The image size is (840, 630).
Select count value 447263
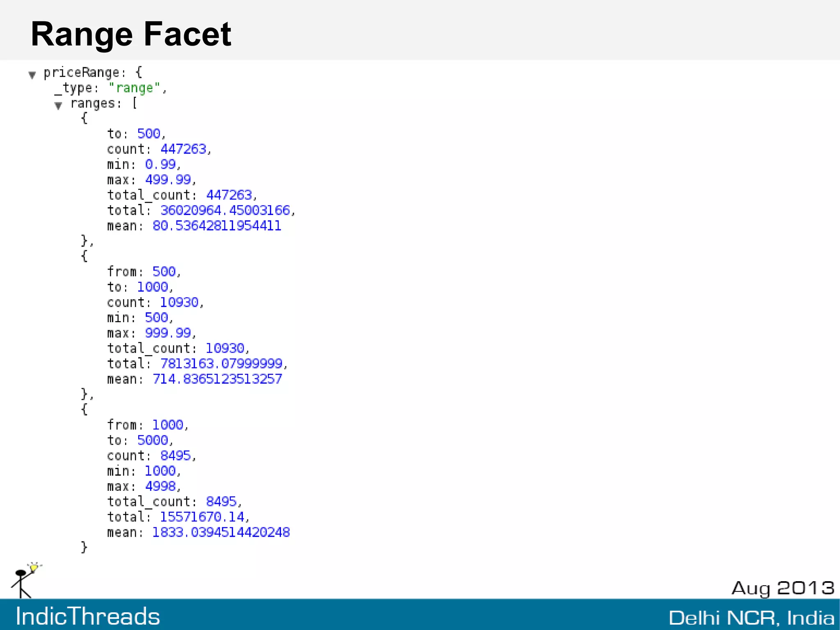click(x=183, y=149)
